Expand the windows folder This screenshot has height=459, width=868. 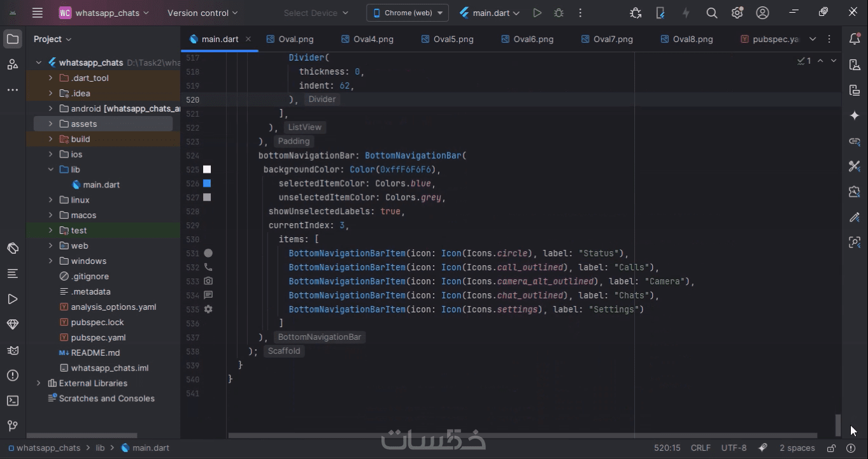click(50, 261)
